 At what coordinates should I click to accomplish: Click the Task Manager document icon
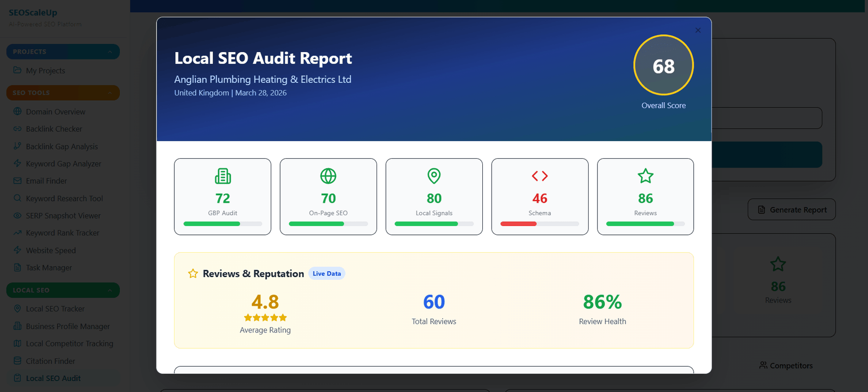17,268
